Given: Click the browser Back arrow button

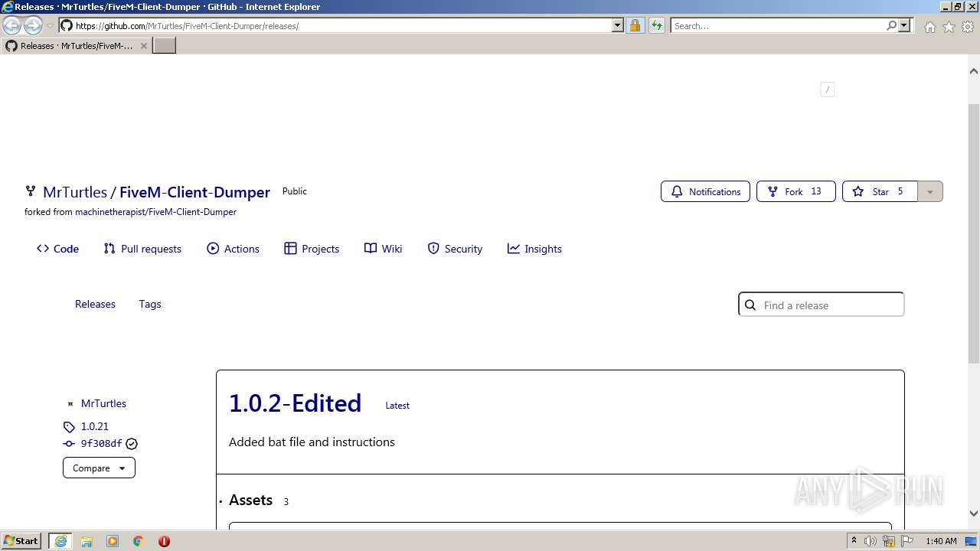Looking at the screenshot, I should coord(12,26).
